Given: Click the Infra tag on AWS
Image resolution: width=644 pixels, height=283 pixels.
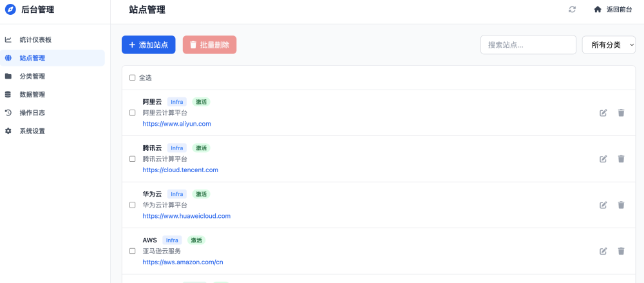Looking at the screenshot, I should pyautogui.click(x=172, y=240).
